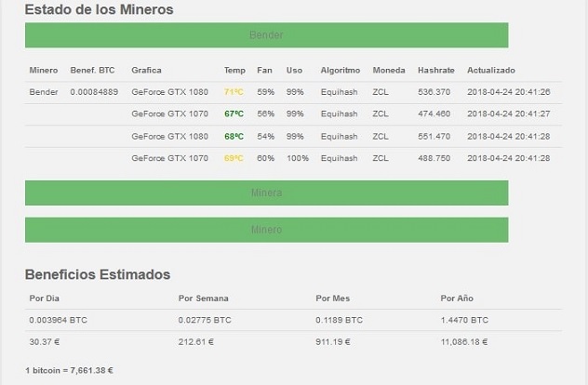Click the 1 bitcoin = 7,661.38 € rate
Screen dimensions: 588x385
pos(69,370)
